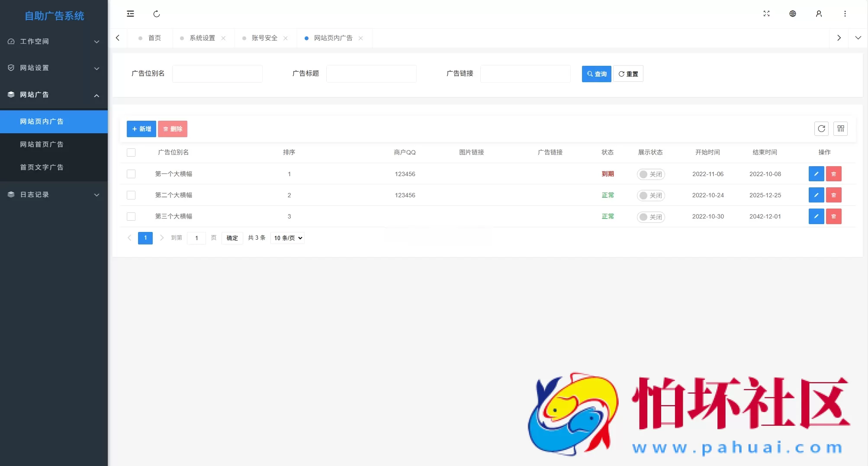Expand the 工作空间 sidebar menu
This screenshot has height=466, width=868.
click(x=54, y=41)
